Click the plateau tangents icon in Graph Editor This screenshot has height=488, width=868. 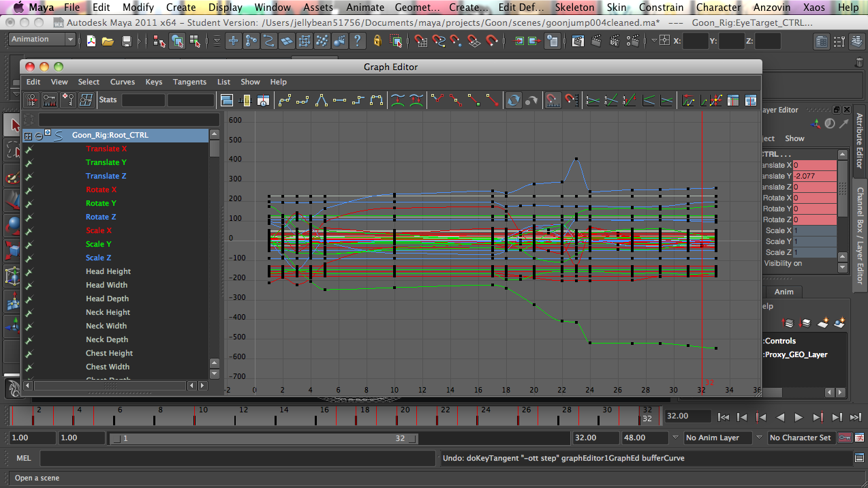click(x=377, y=100)
